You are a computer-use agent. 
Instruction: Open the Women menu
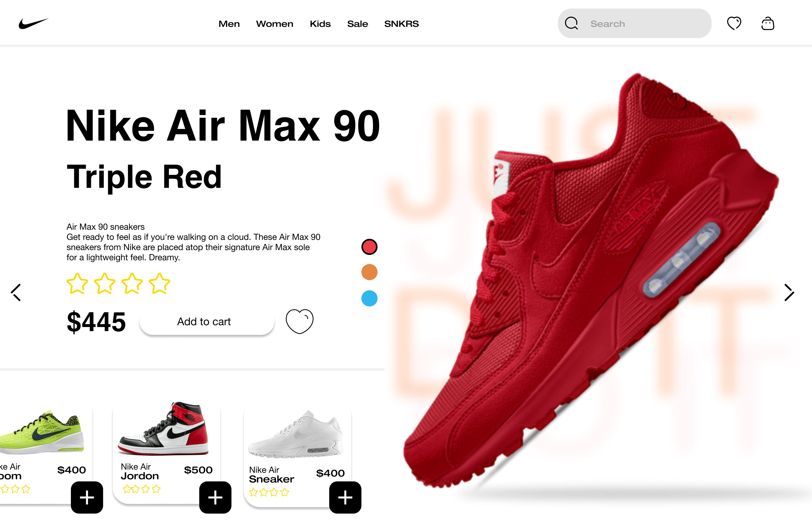(275, 24)
